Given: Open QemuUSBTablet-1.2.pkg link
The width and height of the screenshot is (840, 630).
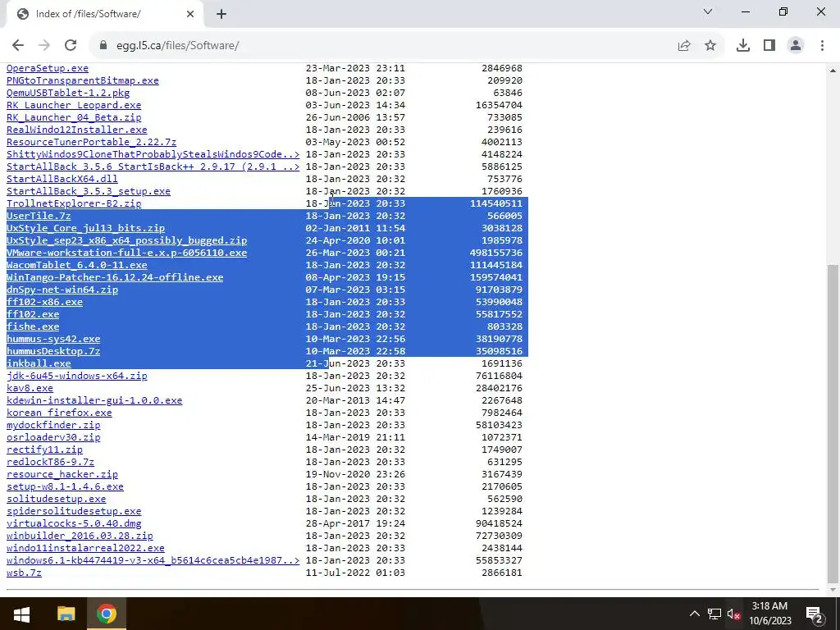Looking at the screenshot, I should [x=68, y=93].
